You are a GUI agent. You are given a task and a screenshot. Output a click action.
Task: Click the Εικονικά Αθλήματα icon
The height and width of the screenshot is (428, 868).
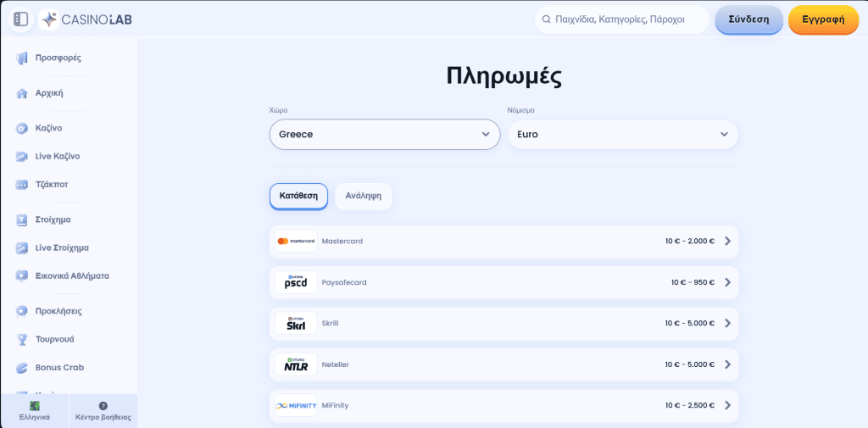(21, 275)
